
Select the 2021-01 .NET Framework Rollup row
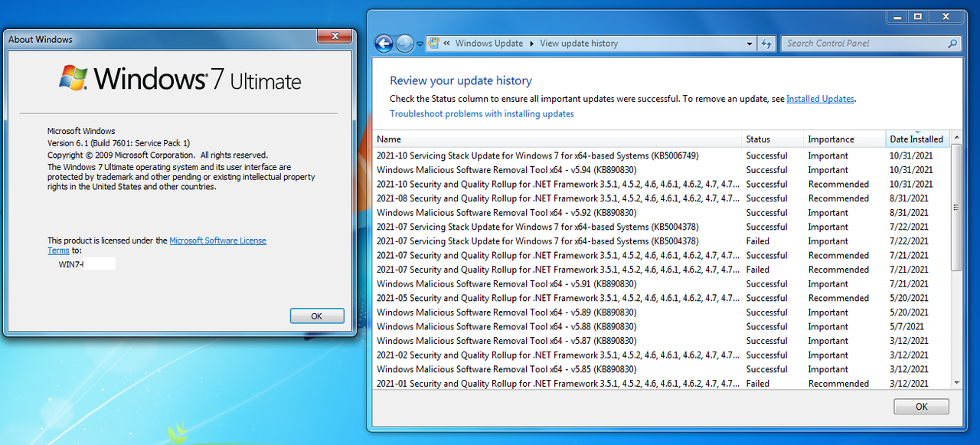coord(662,384)
